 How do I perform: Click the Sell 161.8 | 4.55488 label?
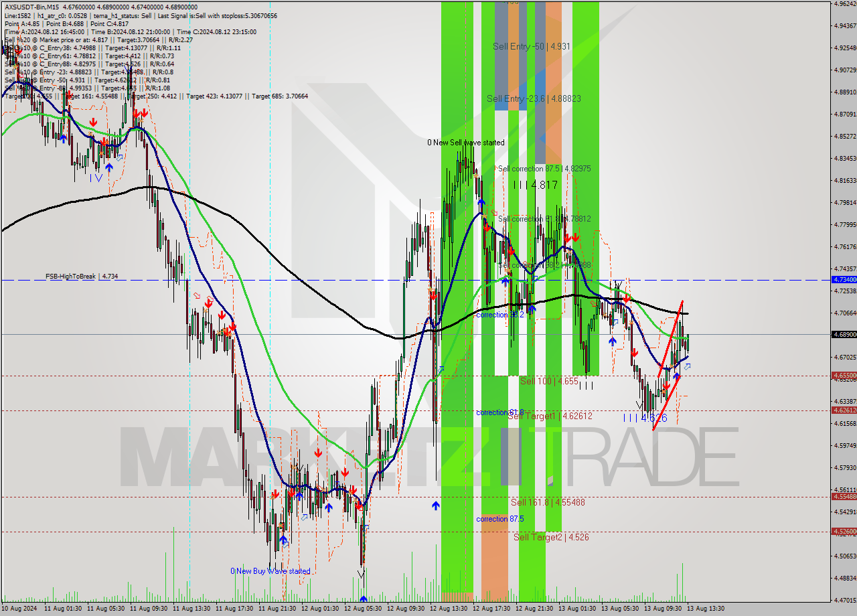[548, 502]
